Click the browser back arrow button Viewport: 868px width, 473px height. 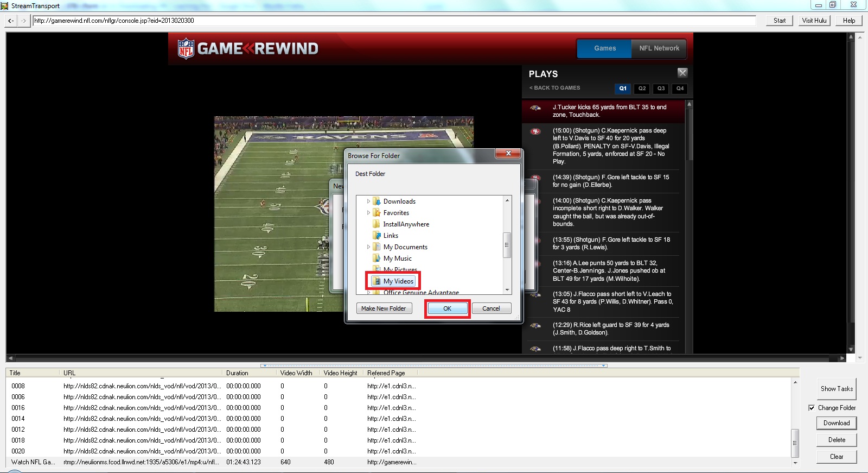pos(11,21)
